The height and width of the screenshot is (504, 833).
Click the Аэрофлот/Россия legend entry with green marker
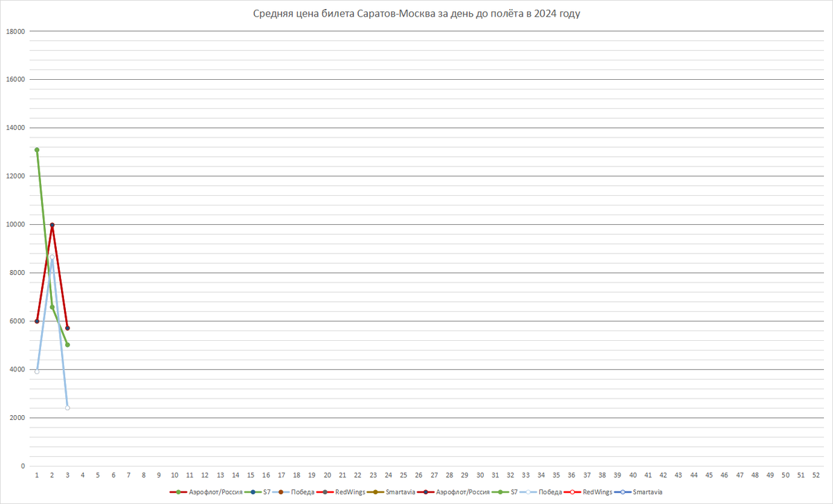(205, 492)
